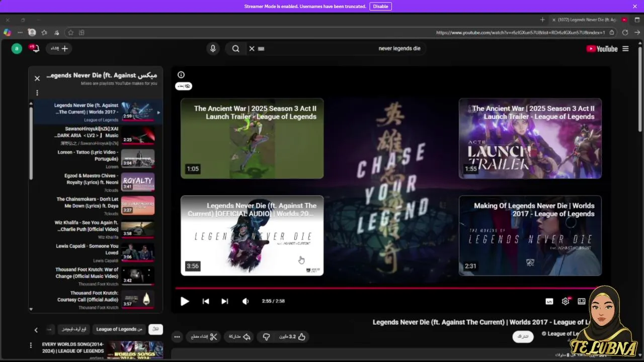This screenshot has width=644, height=362.
Task: Skip to the previous video in the player
Action: 206,301
